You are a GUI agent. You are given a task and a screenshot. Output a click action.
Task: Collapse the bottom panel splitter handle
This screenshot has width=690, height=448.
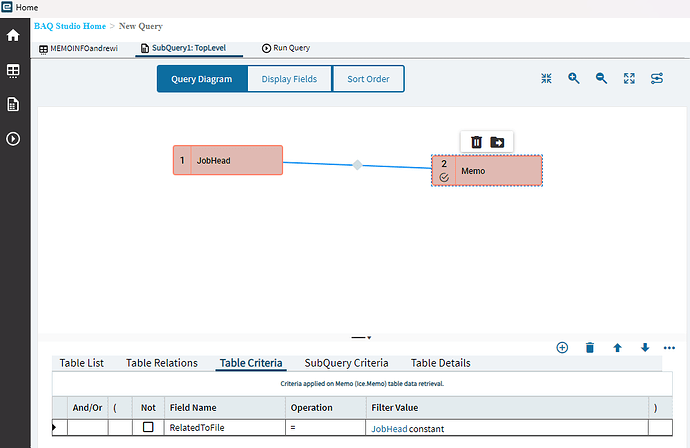(x=361, y=338)
